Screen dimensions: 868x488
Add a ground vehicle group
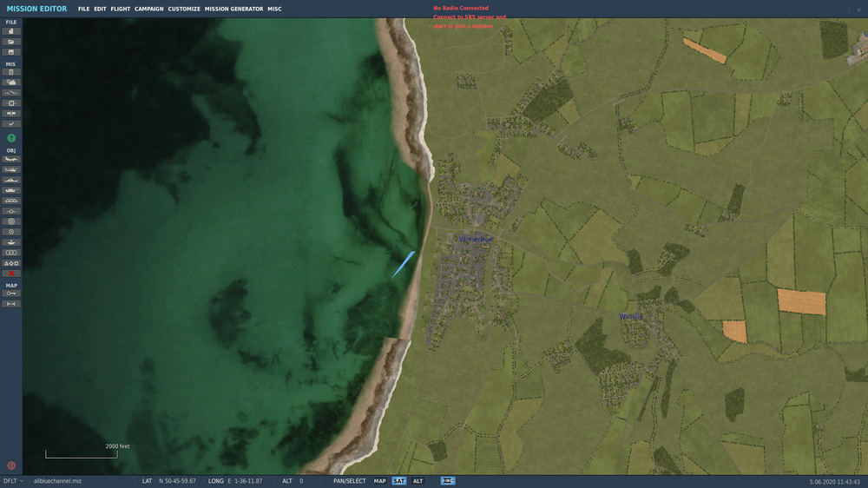tap(11, 190)
